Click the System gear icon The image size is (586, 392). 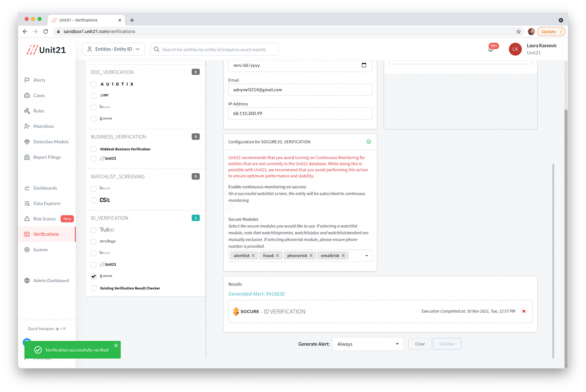click(27, 249)
